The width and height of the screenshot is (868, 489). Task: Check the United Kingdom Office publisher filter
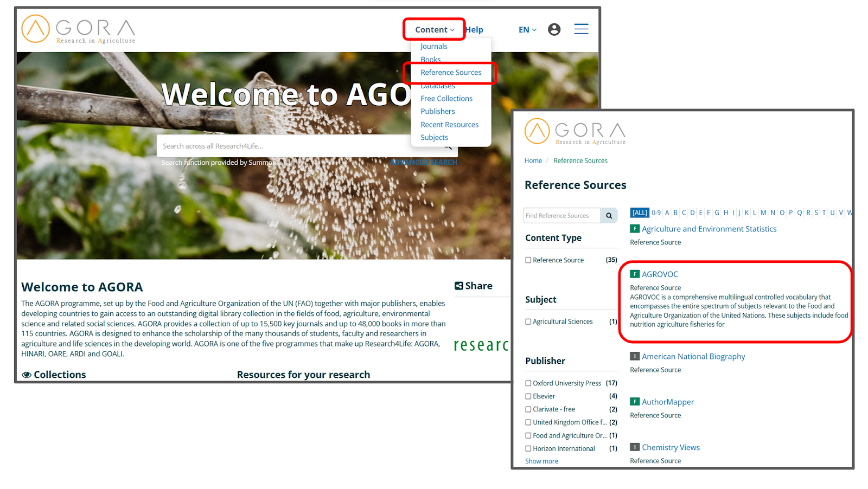[528, 422]
